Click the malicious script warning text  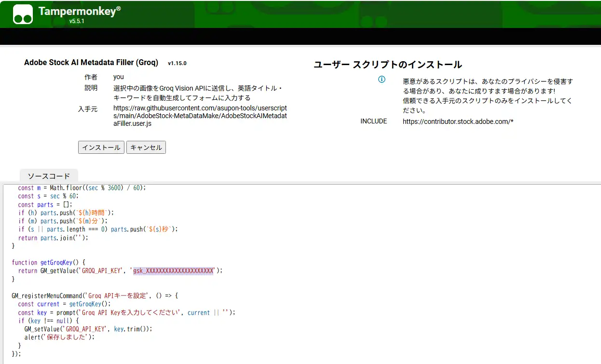click(x=488, y=96)
